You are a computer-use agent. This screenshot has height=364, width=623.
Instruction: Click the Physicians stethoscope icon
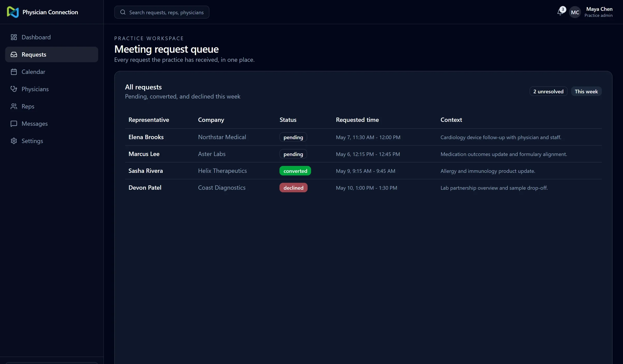(x=14, y=89)
